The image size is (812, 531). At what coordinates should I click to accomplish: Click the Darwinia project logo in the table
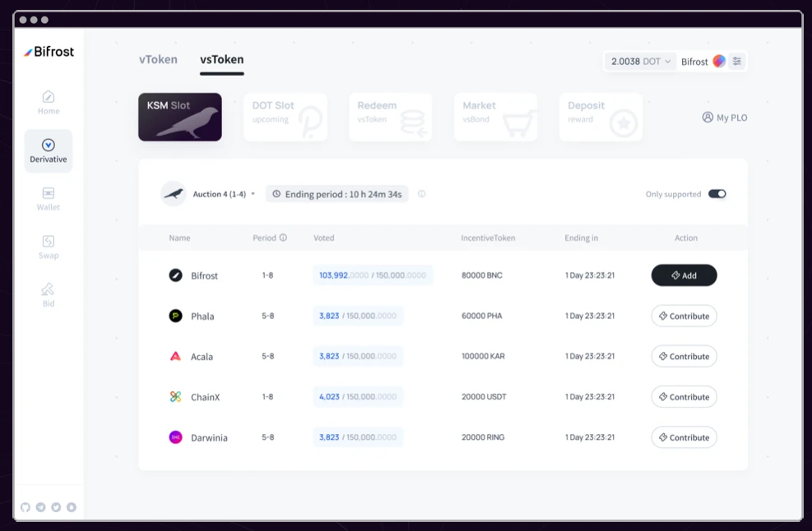[x=175, y=437]
